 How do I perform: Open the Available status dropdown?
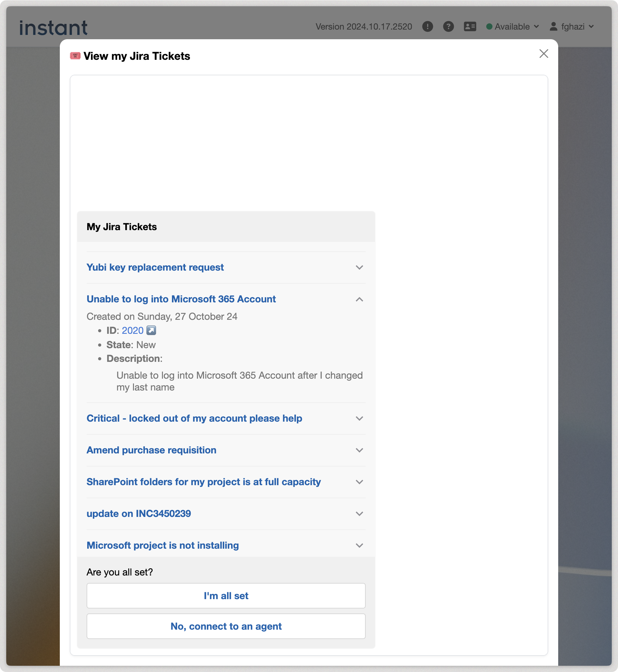(x=512, y=26)
